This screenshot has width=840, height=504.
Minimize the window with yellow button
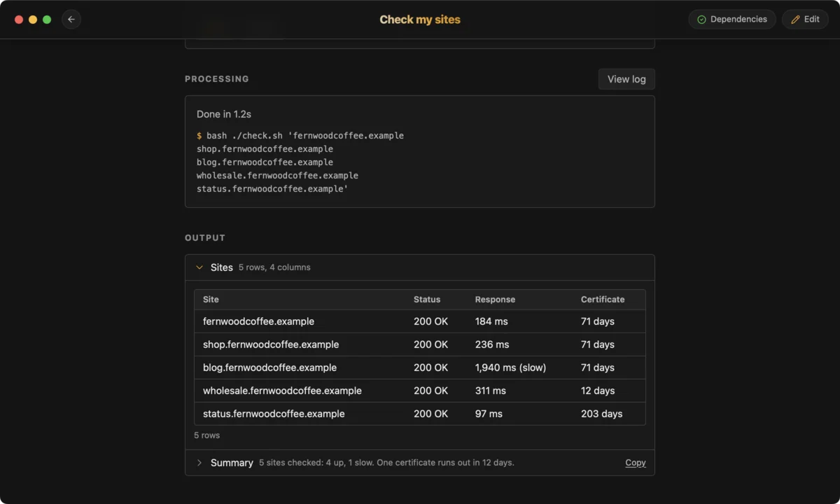(x=33, y=20)
